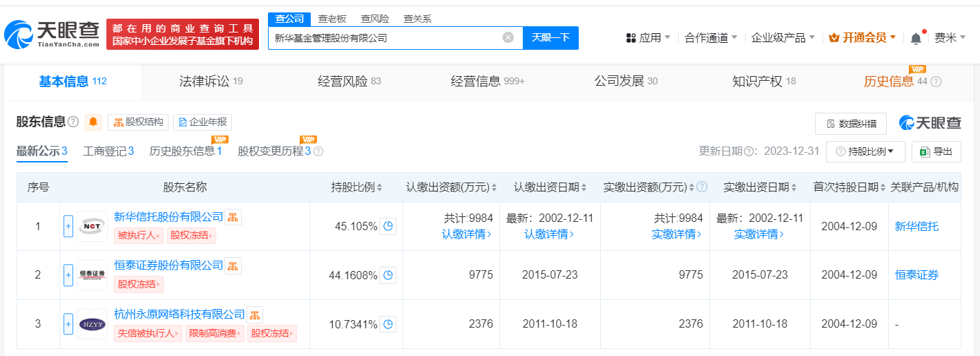This screenshot has height=356, width=980.
Task: Open equity structure icon for 杭州永原网络科技有限公司
Action: point(255,315)
